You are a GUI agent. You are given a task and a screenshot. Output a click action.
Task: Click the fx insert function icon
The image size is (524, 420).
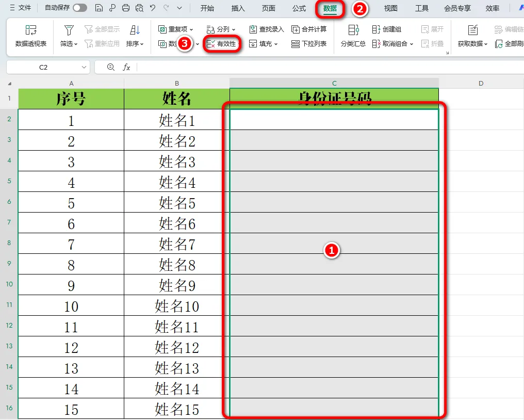[126, 67]
